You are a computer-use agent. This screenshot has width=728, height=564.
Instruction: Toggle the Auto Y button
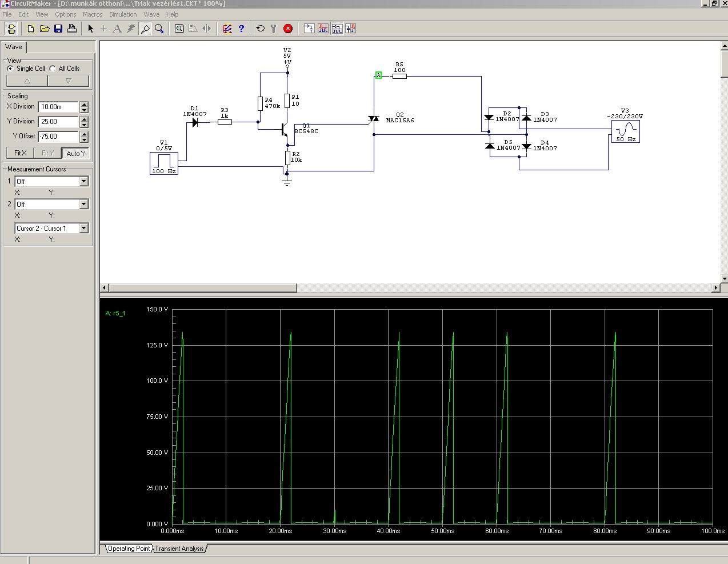point(75,153)
